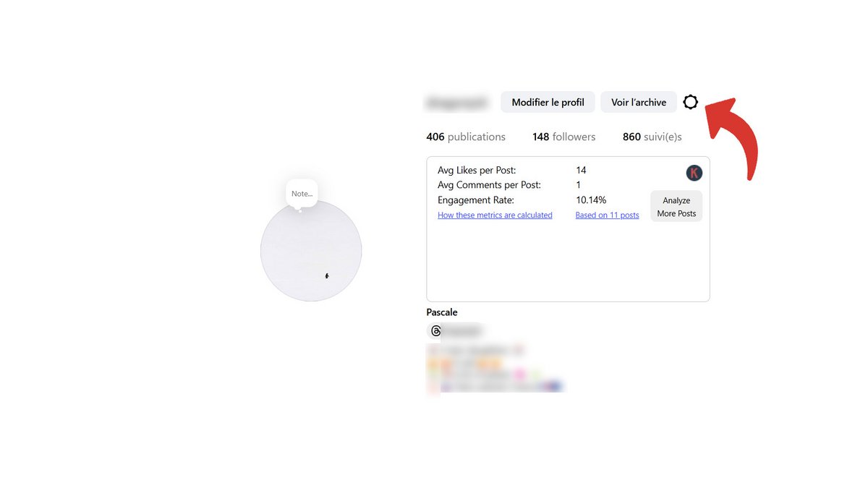
Task: Click the Avg Likes per Post label
Action: pyautogui.click(x=477, y=171)
